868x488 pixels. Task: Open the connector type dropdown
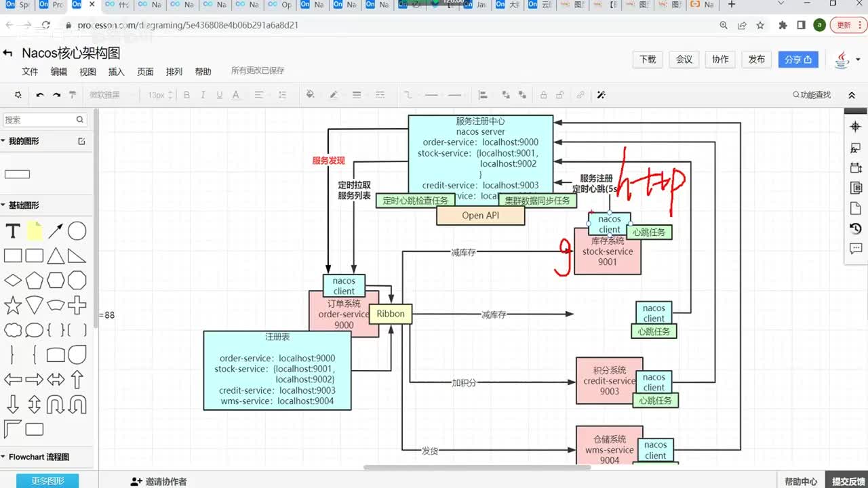click(x=408, y=95)
